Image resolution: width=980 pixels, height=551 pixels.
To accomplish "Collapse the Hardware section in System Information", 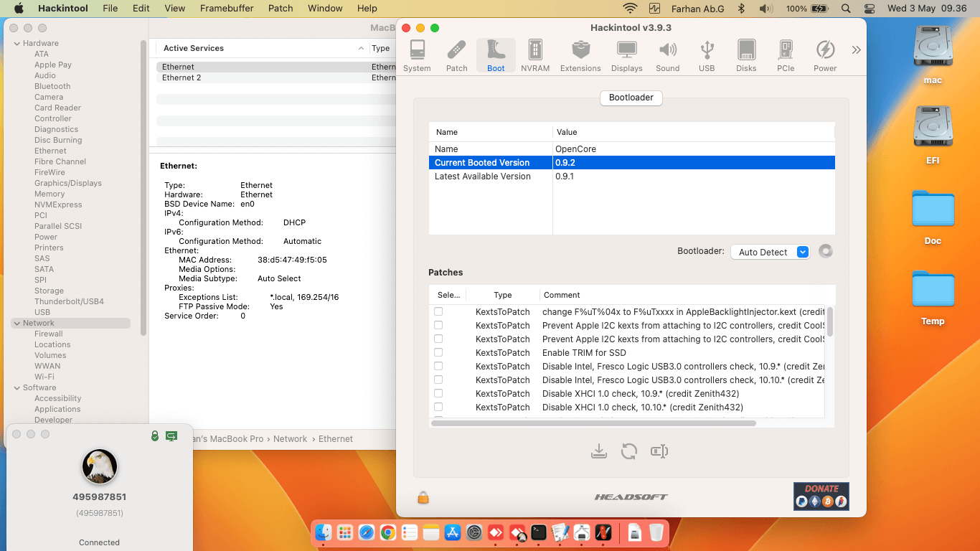I will (x=17, y=43).
